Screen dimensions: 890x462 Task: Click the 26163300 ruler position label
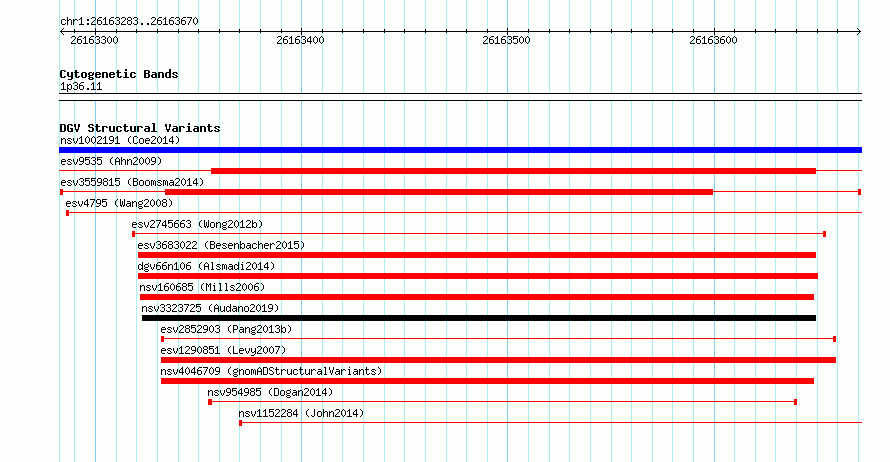[x=94, y=40]
